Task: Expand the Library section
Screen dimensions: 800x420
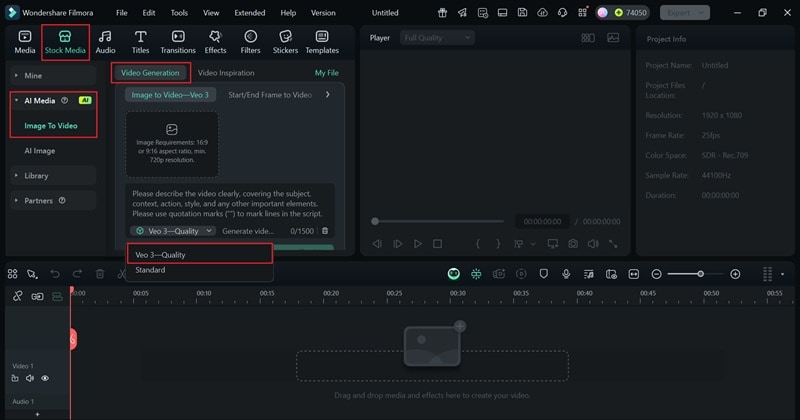Action: (53, 176)
